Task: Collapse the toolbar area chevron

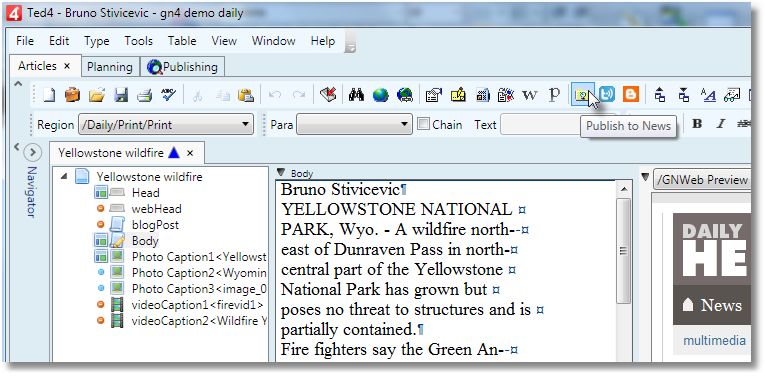Action: tap(18, 84)
